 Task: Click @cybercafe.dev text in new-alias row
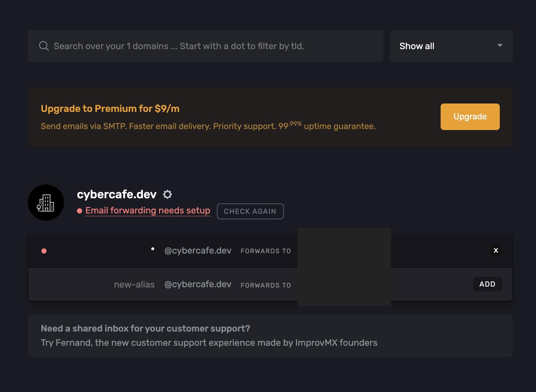point(198,284)
